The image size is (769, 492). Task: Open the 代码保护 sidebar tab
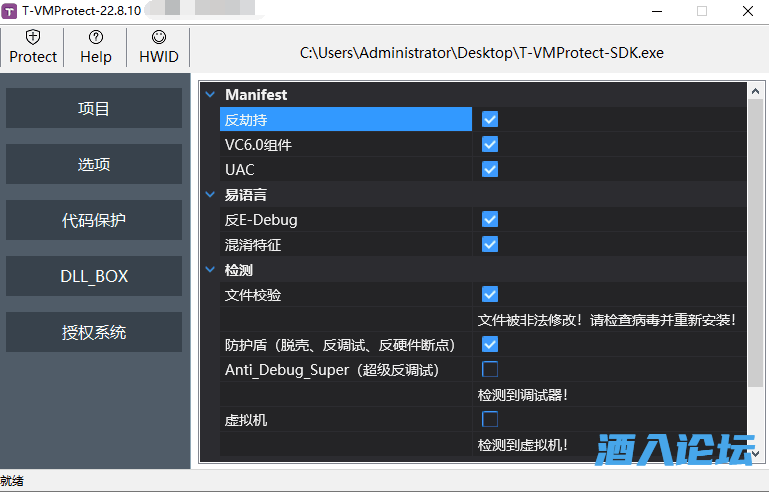pyautogui.click(x=94, y=220)
